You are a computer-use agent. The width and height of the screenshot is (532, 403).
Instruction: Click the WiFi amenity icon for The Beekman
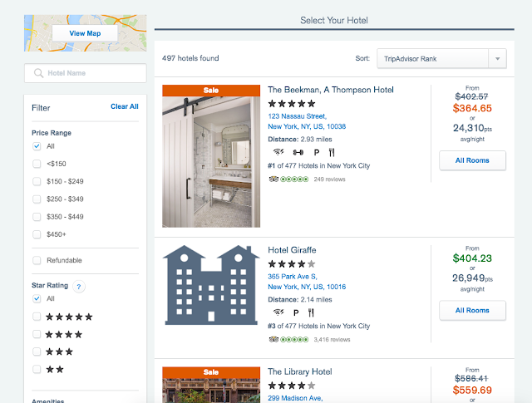(x=278, y=152)
